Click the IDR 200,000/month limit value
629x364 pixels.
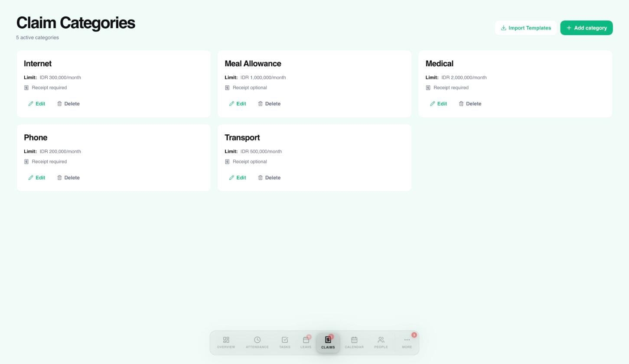point(60,152)
